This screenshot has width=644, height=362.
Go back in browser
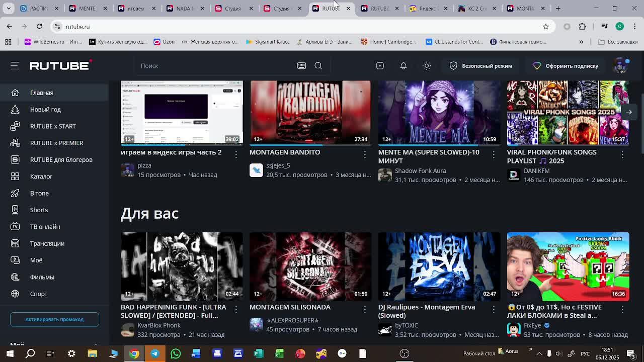pyautogui.click(x=9, y=26)
